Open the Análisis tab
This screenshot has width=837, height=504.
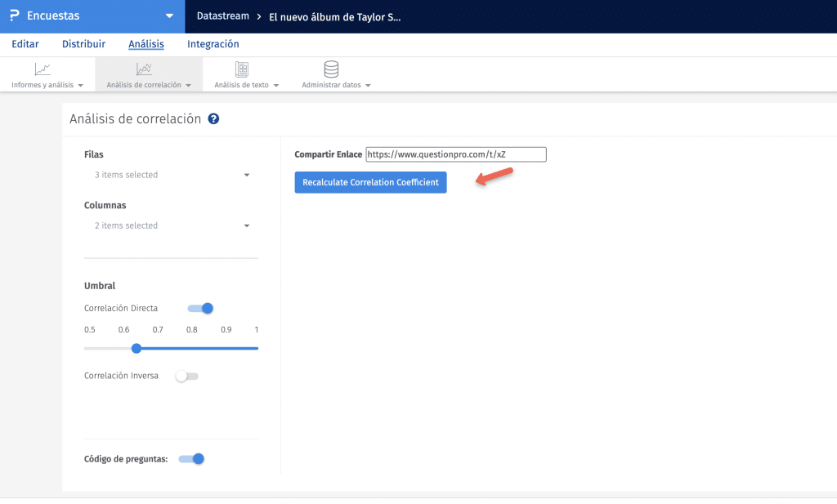coord(146,44)
